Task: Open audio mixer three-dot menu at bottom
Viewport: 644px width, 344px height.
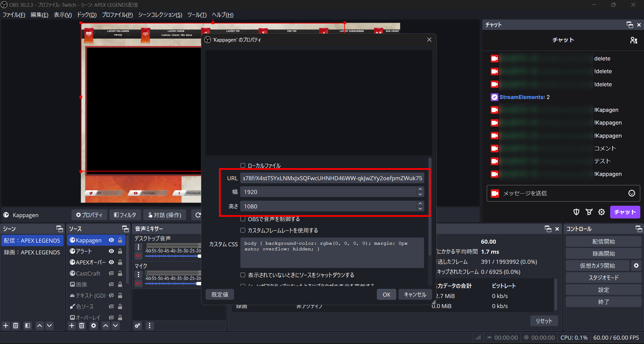Action: click(x=150, y=326)
